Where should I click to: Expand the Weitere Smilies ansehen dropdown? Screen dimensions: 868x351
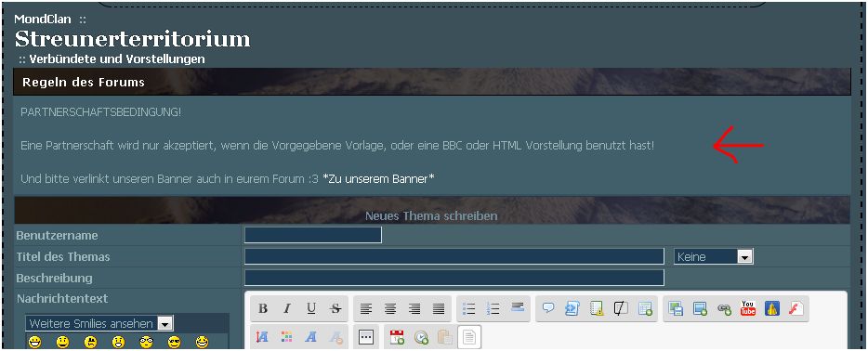click(99, 323)
